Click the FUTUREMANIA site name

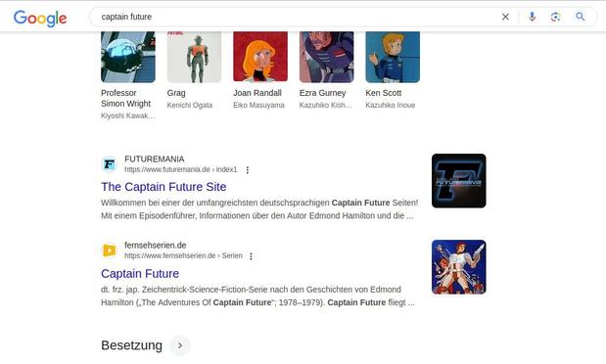(x=155, y=159)
